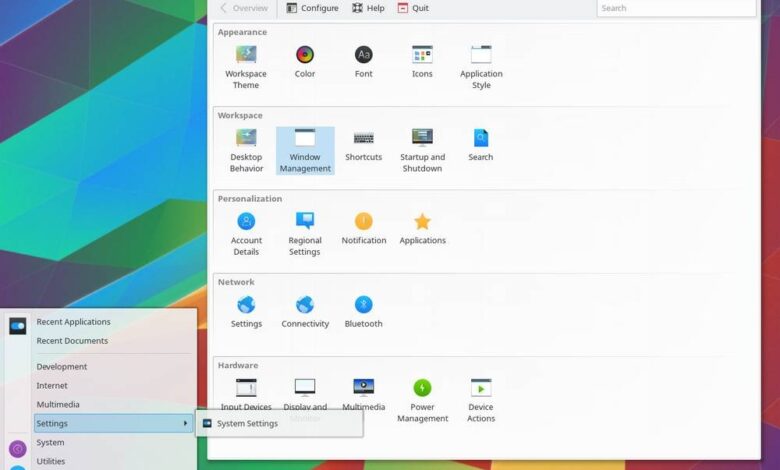Open Bluetooth settings
Image resolution: width=780 pixels, height=470 pixels.
[x=364, y=311]
